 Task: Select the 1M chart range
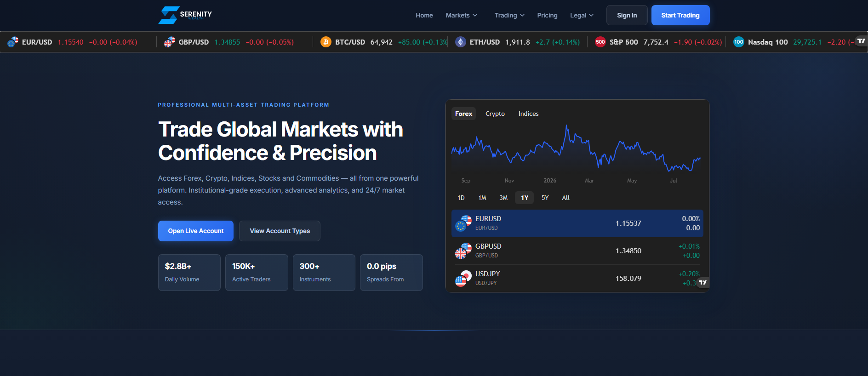[x=482, y=198]
